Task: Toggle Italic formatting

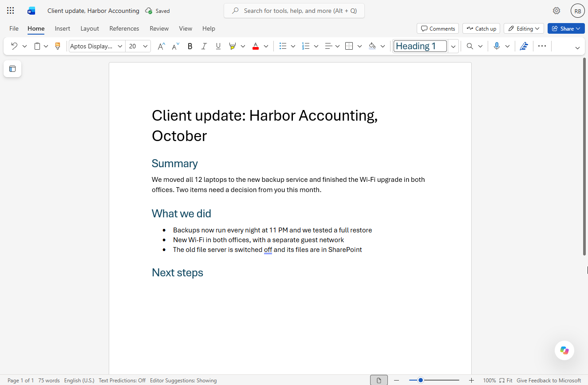Action: click(204, 46)
